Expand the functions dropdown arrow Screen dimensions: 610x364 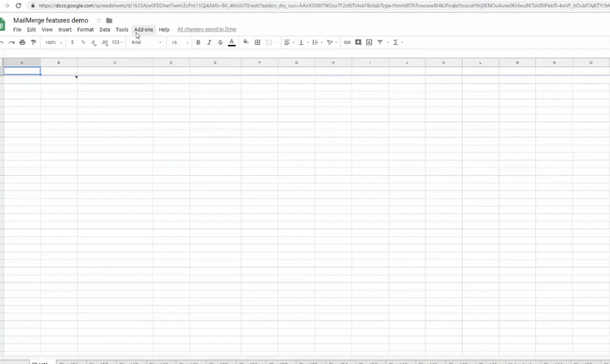point(402,43)
